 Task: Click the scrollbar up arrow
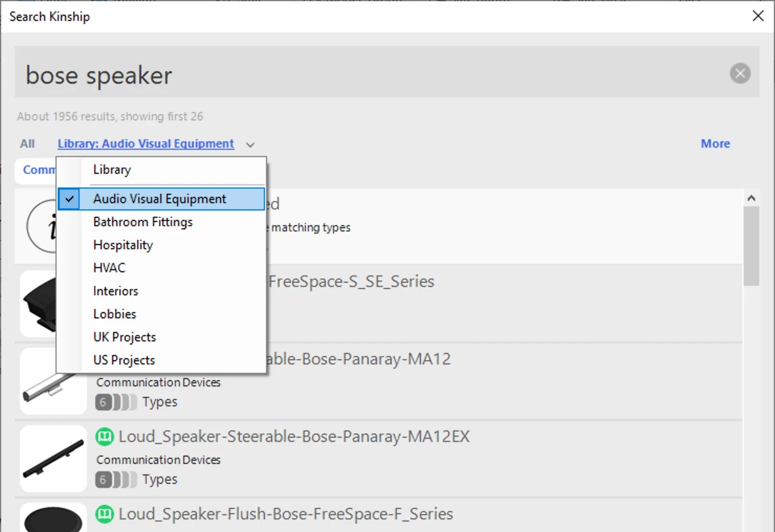pyautogui.click(x=751, y=198)
